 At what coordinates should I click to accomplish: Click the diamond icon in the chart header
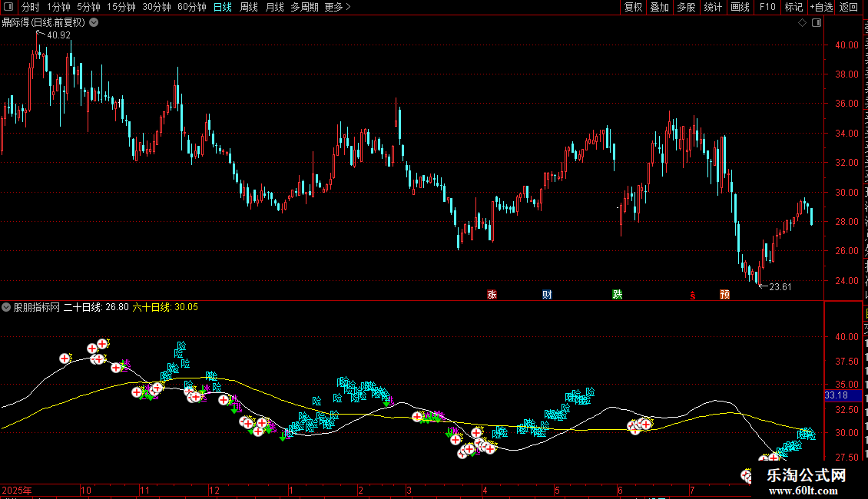click(x=802, y=23)
